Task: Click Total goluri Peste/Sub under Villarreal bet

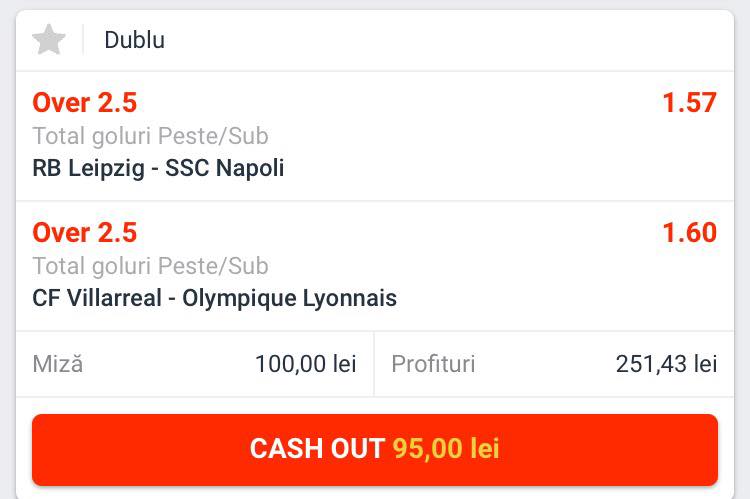Action: coord(150,266)
